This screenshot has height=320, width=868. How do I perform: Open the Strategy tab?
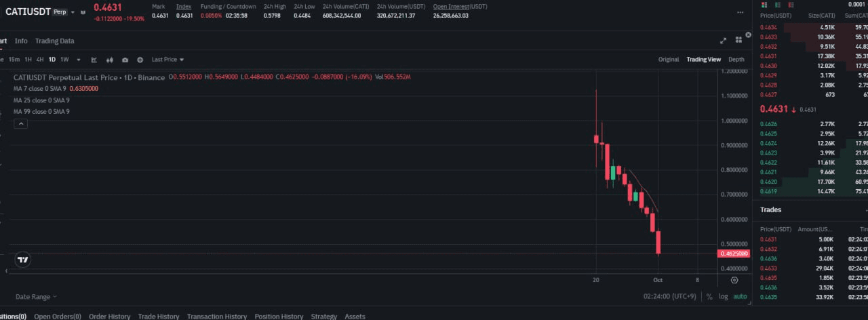pyautogui.click(x=324, y=316)
